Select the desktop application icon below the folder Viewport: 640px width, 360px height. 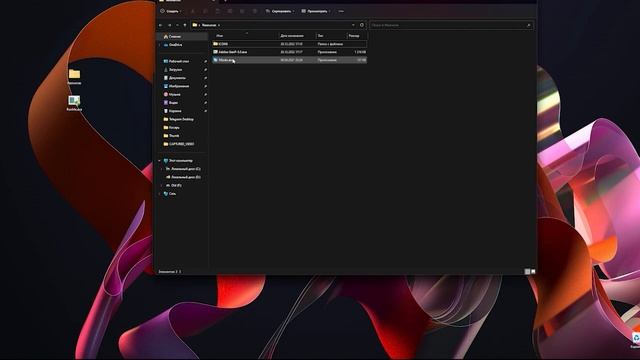click(74, 103)
